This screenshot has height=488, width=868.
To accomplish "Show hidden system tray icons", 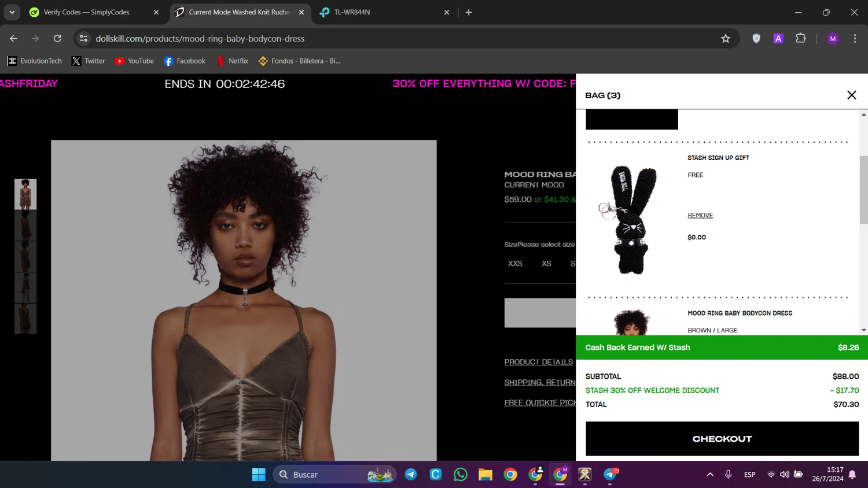I will pos(710,475).
